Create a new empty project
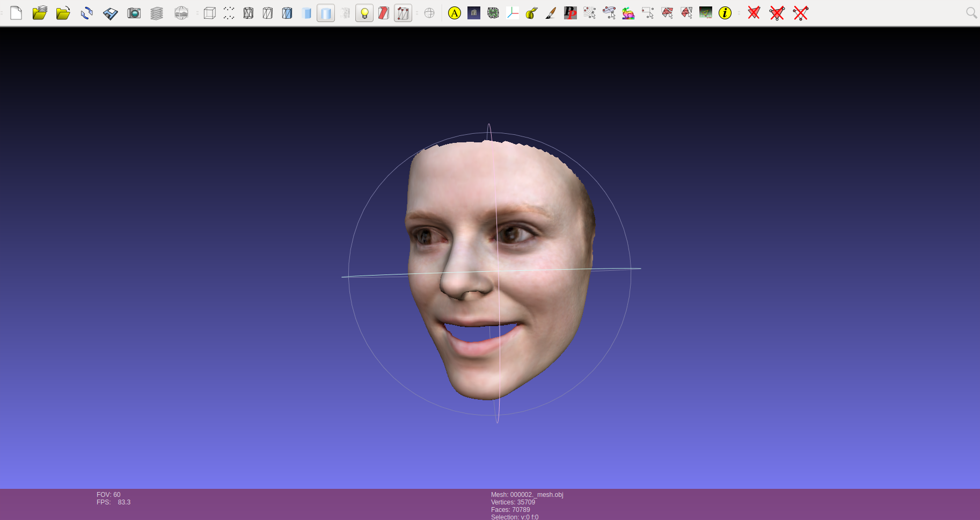 (x=16, y=13)
